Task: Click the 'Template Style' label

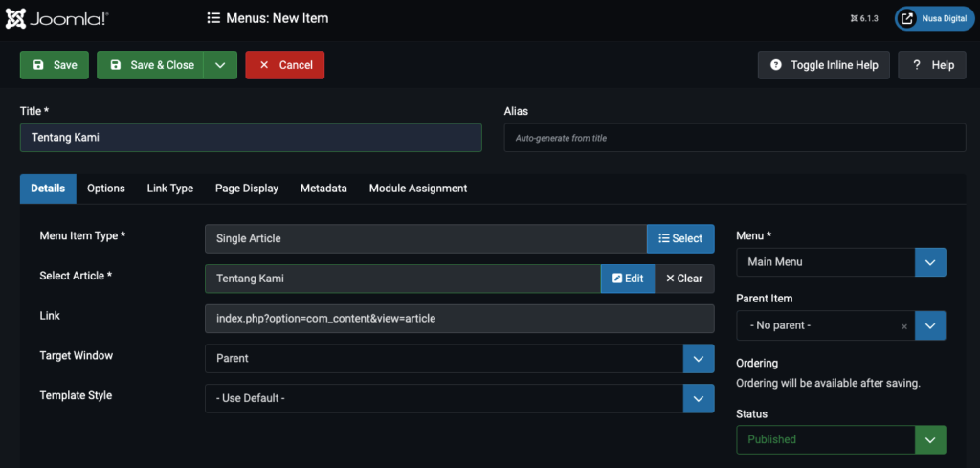Action: (x=76, y=395)
